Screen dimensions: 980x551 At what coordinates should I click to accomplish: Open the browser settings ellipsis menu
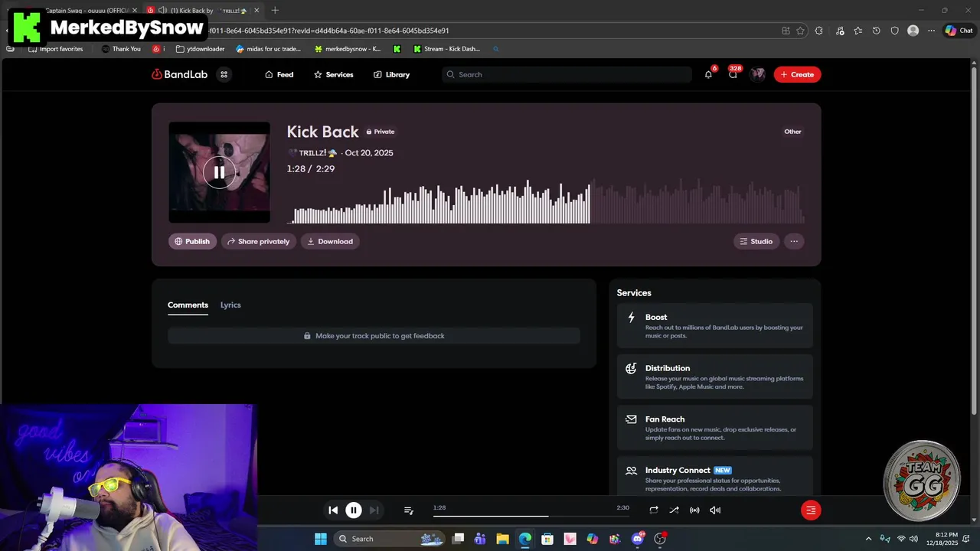931,31
